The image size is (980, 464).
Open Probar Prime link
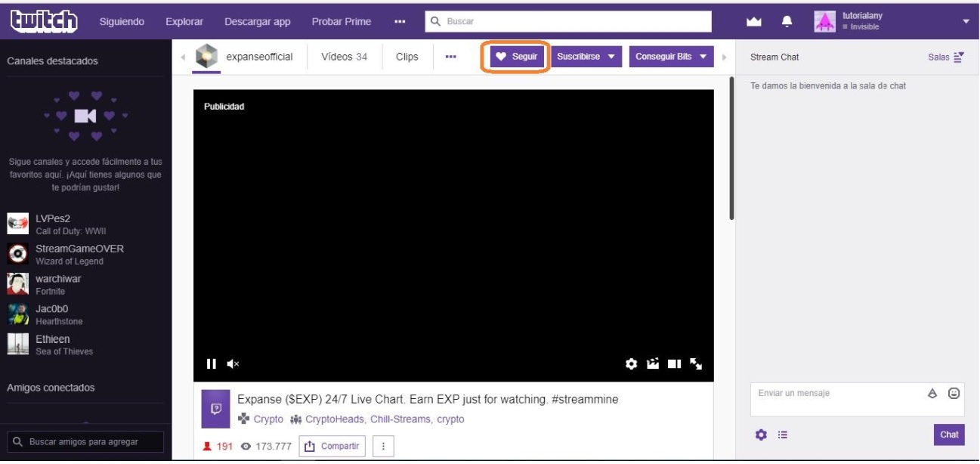[342, 21]
